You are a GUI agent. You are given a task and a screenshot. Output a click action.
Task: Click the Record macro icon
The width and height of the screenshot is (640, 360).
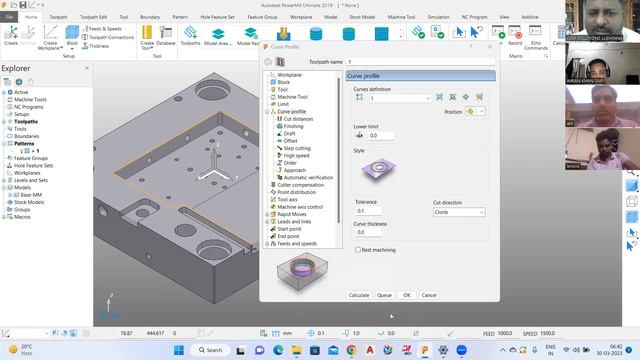(515, 32)
